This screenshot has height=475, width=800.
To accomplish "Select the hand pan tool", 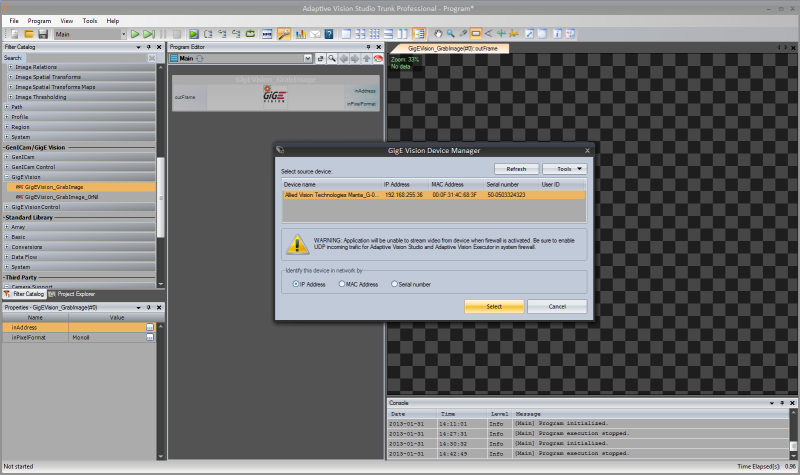I will (437, 34).
